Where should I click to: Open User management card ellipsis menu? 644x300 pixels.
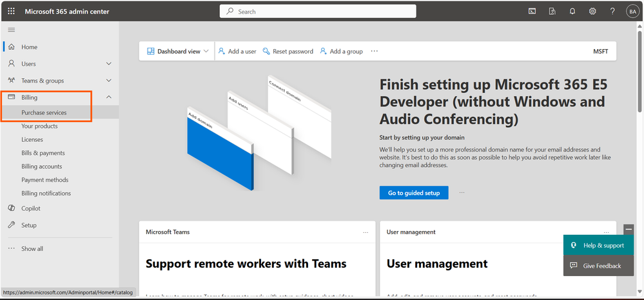click(606, 233)
